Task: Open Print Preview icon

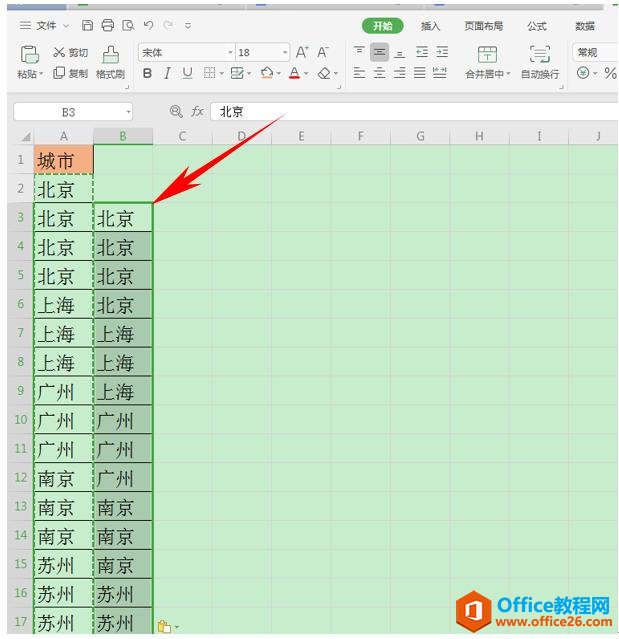Action: coord(128,26)
